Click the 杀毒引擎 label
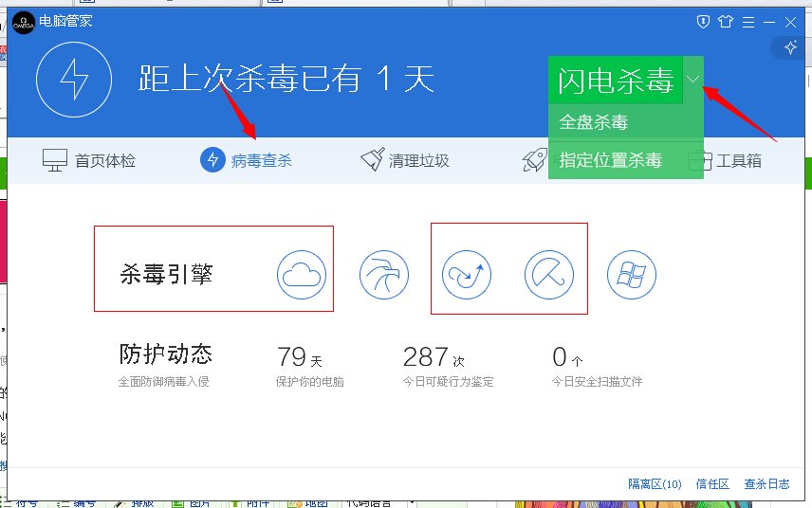Screen dimensions: 812x508 click(166, 274)
